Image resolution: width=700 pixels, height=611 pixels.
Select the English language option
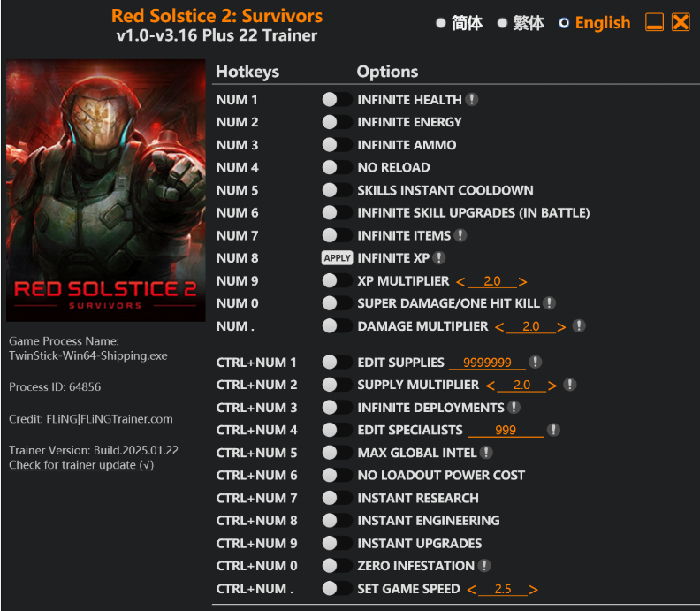coord(565,23)
